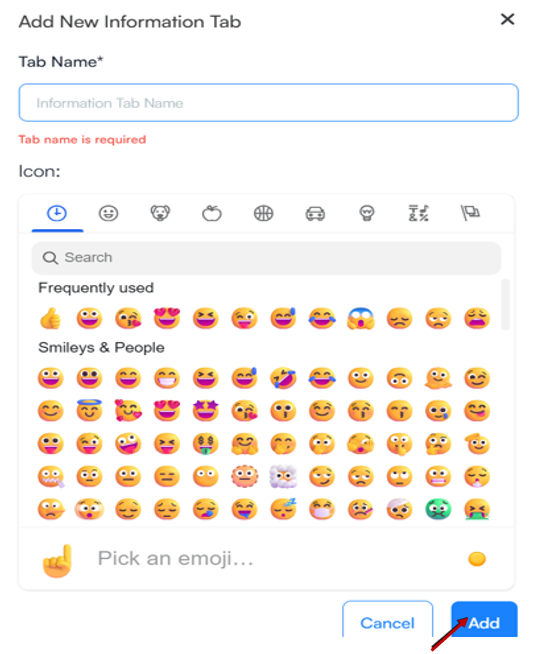This screenshot has height=654, width=541.
Task: Select the Frequently Used clock category tab
Action: (x=57, y=213)
